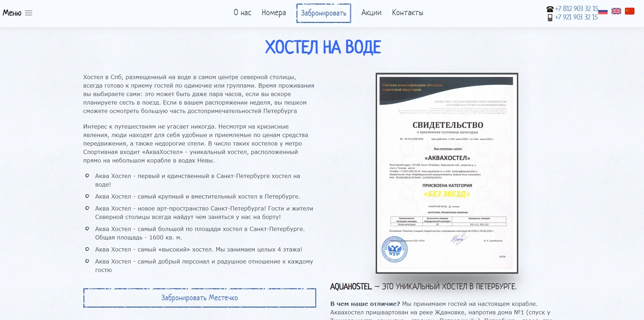
Task: Call the number +7 812 903 32 15
Action: 576,9
